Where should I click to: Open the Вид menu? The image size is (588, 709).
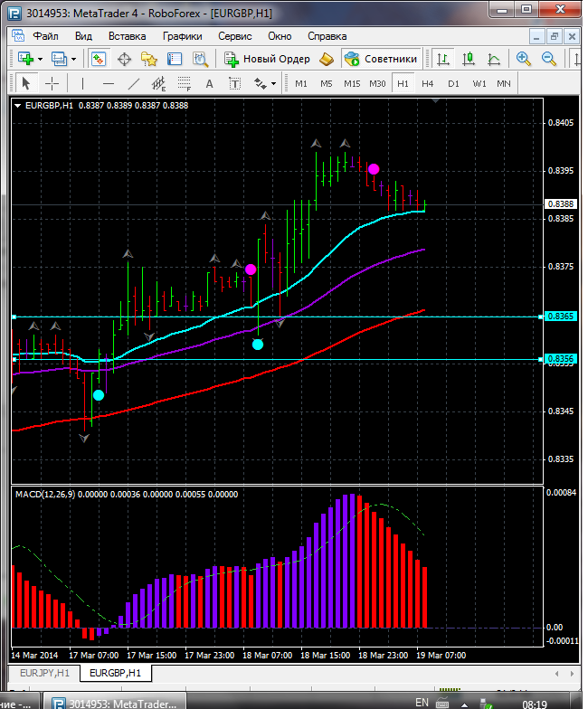click(x=83, y=36)
